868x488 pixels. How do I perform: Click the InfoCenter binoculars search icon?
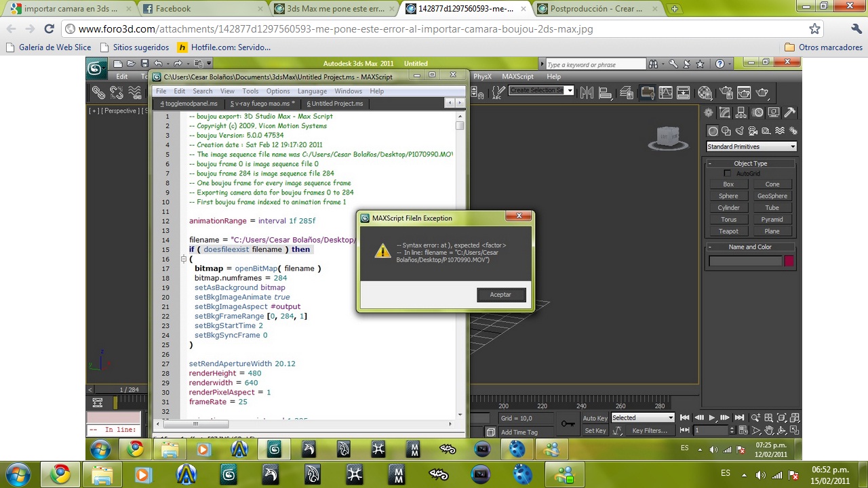coord(653,64)
